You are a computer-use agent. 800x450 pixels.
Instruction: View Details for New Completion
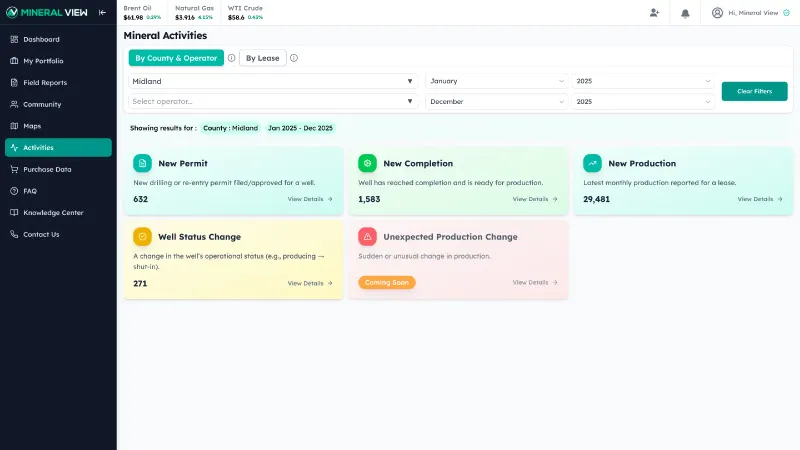[535, 199]
